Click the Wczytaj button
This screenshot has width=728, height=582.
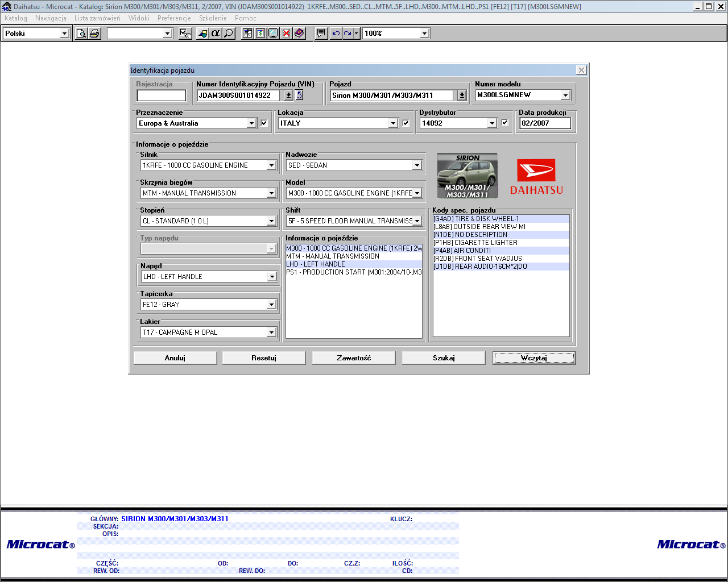coord(534,358)
